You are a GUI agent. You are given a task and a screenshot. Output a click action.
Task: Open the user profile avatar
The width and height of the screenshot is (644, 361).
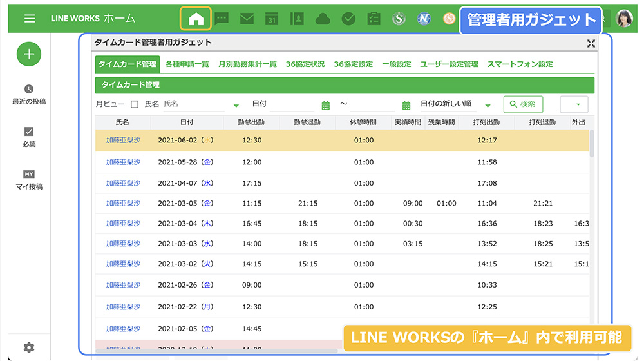624,19
